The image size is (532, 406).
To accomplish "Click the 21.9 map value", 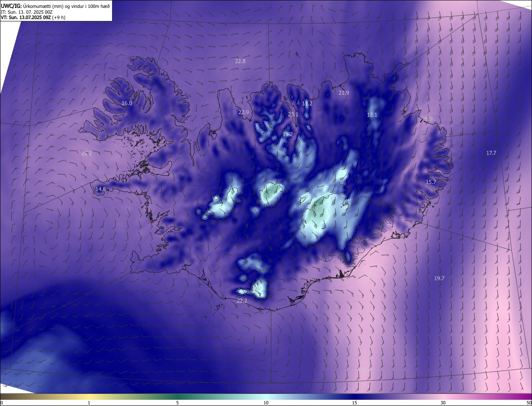I will pos(344,93).
